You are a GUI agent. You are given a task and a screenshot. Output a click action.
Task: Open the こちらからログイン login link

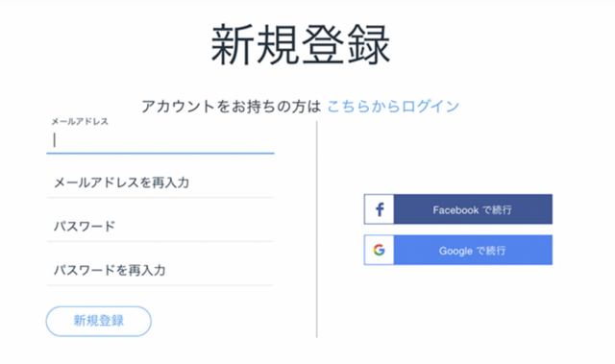(x=393, y=107)
